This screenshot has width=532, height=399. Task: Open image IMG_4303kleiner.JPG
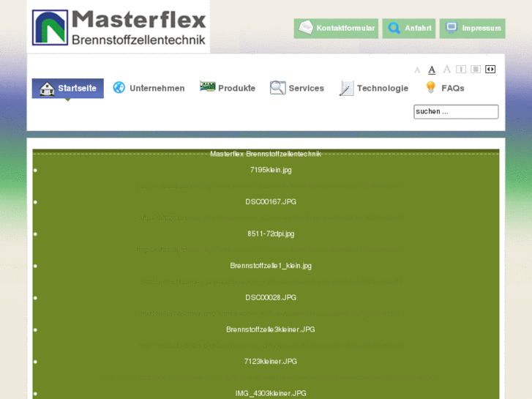click(x=271, y=394)
